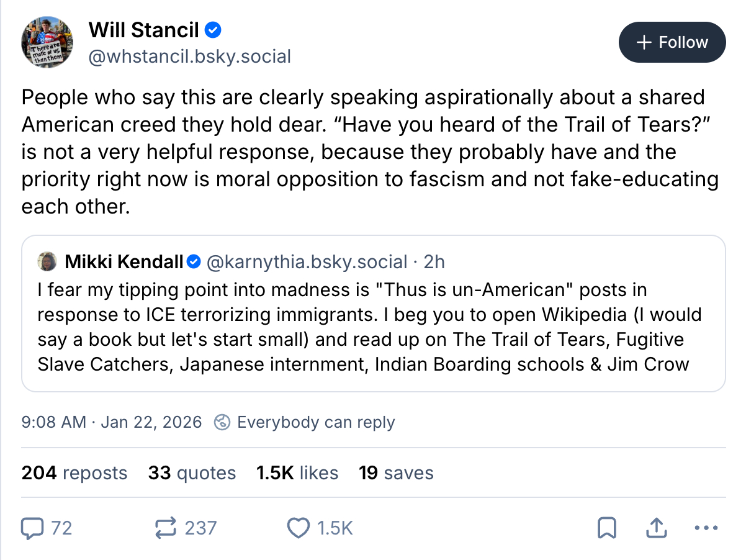Open Will Stancil display name link

143,29
